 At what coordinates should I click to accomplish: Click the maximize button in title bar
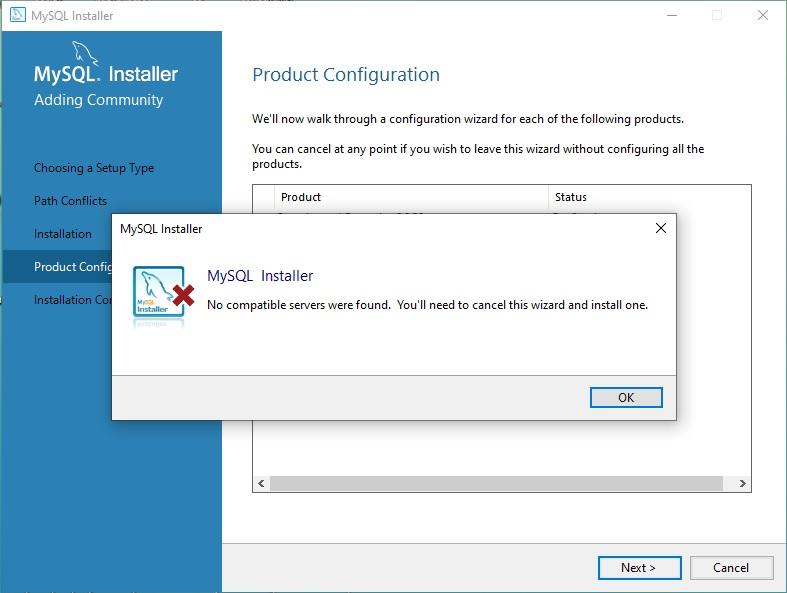(x=717, y=15)
